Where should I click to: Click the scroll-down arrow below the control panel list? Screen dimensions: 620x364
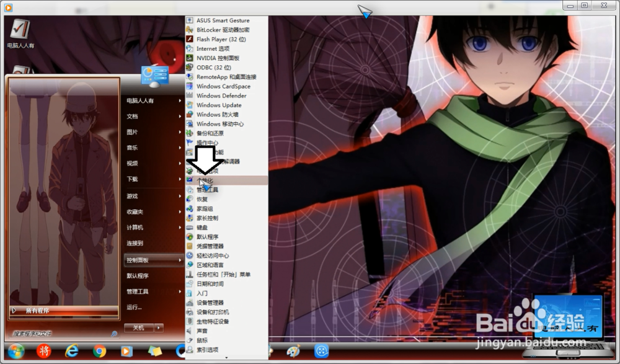[226, 357]
